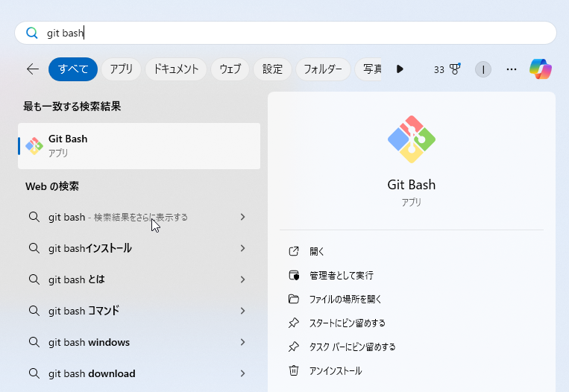569x392 pixels.
Task: Open the rewards points trophy icon
Action: click(x=455, y=69)
